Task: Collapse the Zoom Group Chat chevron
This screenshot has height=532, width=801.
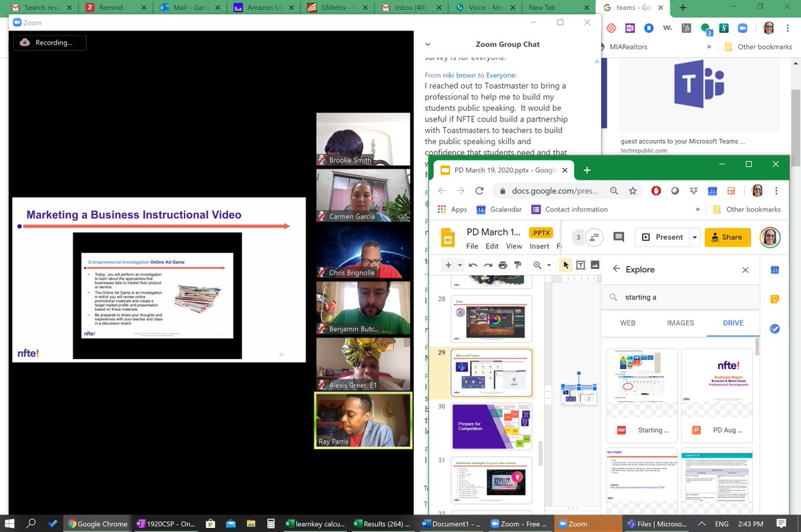Action: tap(428, 45)
